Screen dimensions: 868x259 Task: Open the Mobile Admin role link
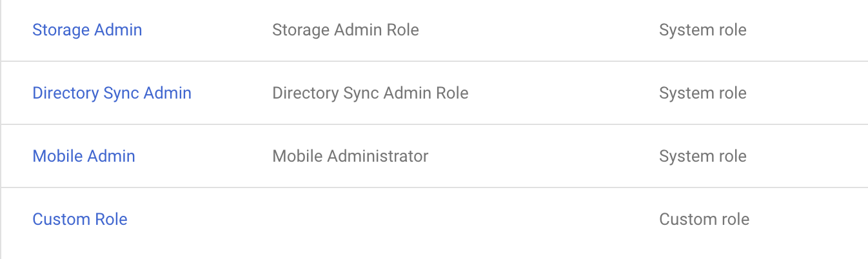coord(84,156)
